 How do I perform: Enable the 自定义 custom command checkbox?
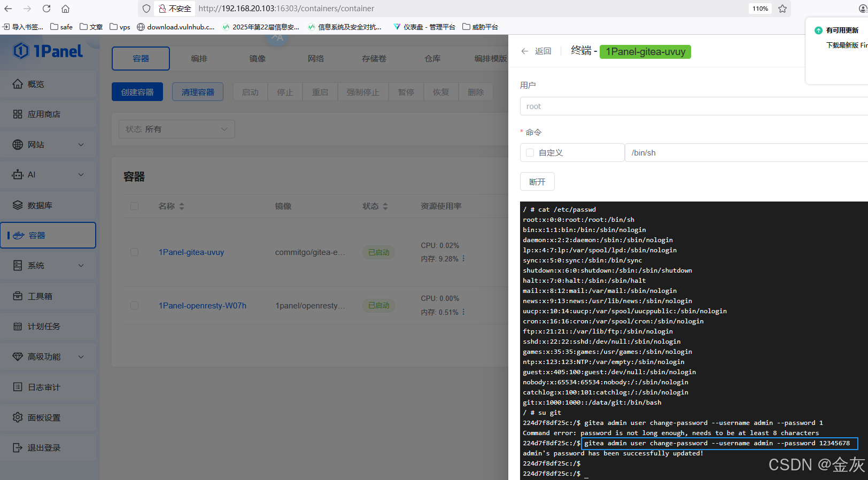pyautogui.click(x=530, y=153)
